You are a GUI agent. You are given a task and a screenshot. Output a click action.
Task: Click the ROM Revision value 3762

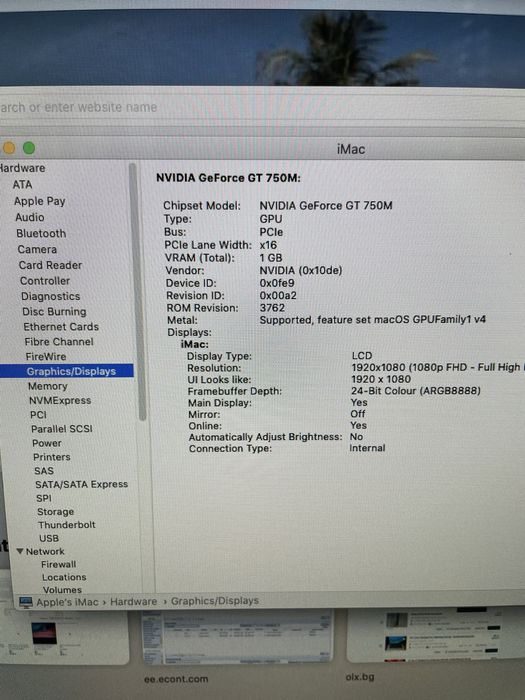[272, 308]
